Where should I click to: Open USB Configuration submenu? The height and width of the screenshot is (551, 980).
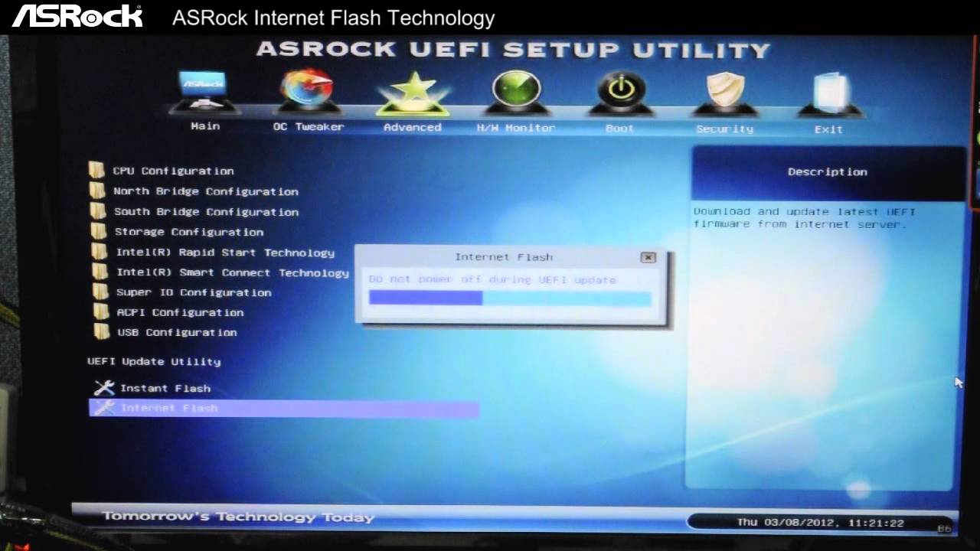pyautogui.click(x=177, y=332)
